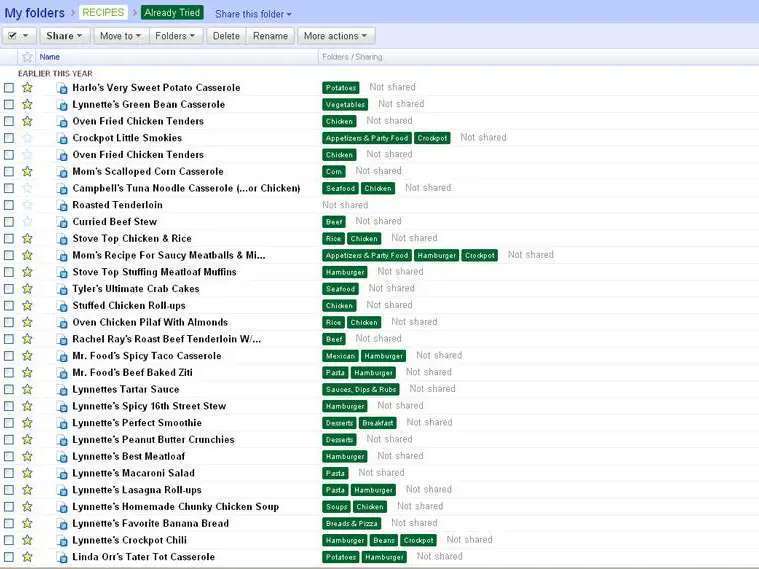Click Mexican tag on Spicy Taco Casserole

tap(340, 356)
